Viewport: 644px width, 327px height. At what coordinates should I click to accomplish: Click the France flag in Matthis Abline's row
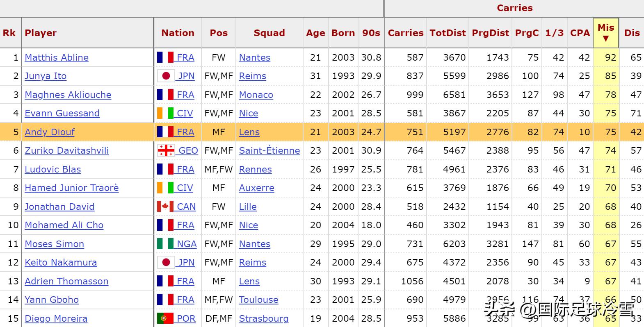point(165,57)
